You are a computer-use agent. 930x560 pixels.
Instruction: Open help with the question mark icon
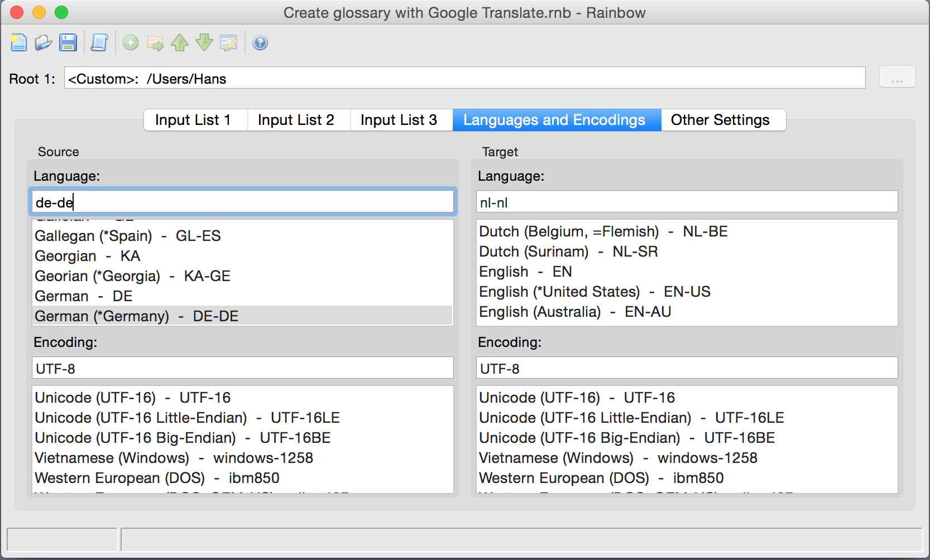(x=260, y=43)
